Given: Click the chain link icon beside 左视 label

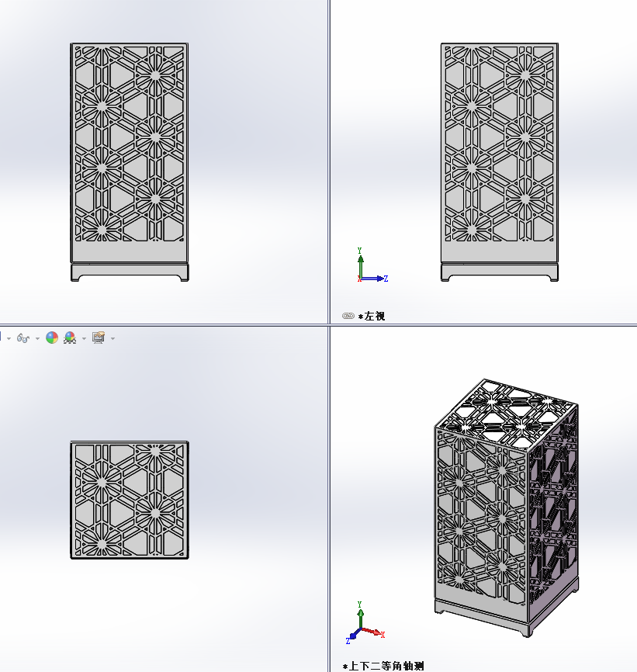Looking at the screenshot, I should [x=349, y=315].
